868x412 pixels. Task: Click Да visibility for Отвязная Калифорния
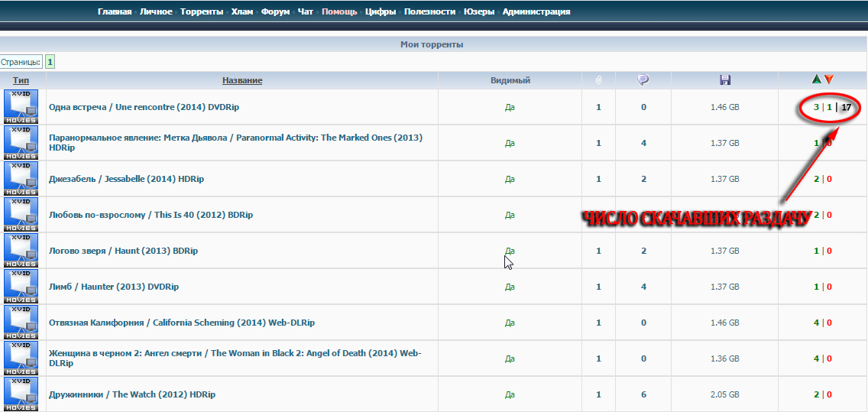tap(510, 323)
